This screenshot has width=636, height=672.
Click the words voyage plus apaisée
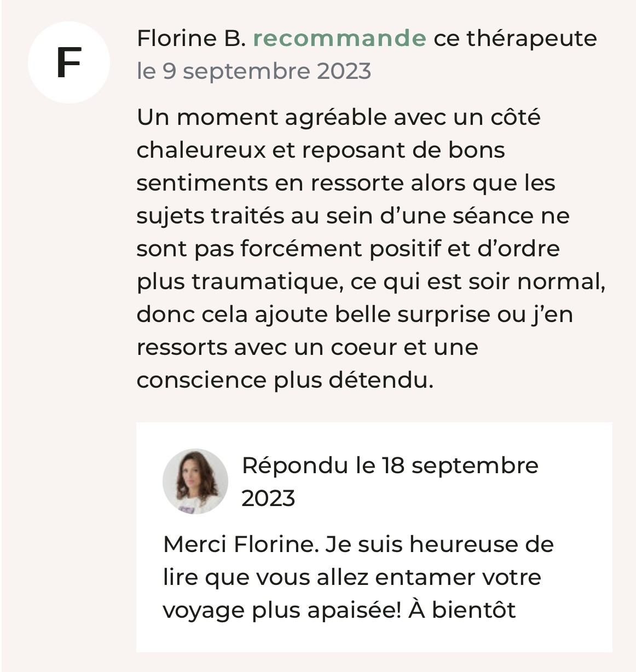pos(282,610)
